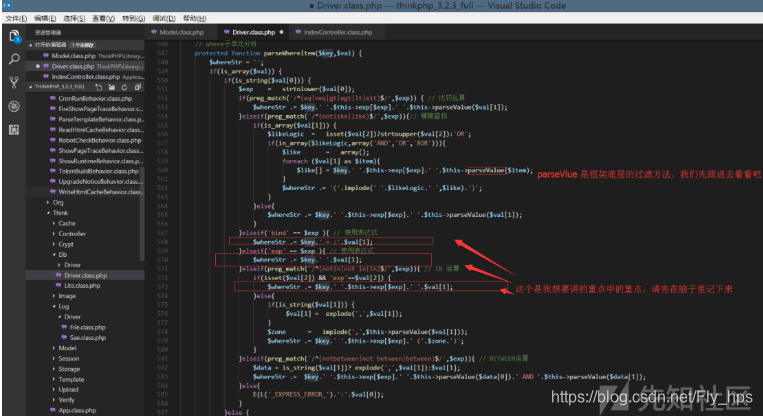
Task: Collapse the Db folder
Action: click(63, 254)
